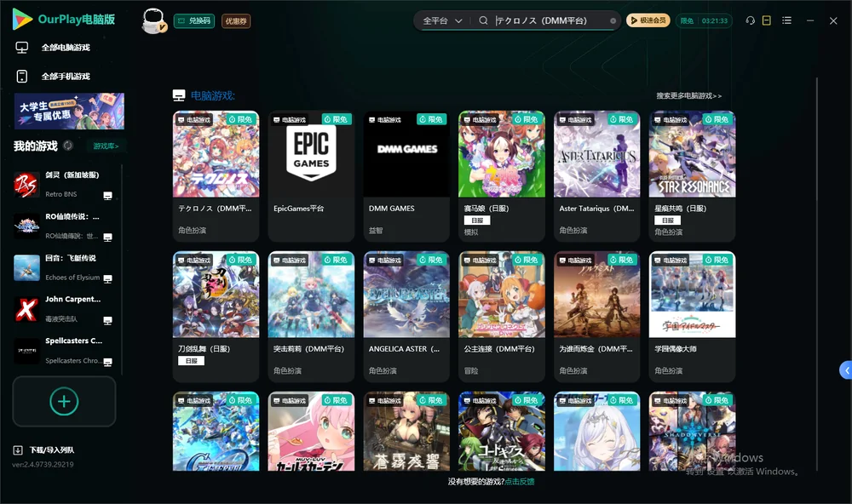Click the OurPlay logo icon
The height and width of the screenshot is (504, 852).
(22, 20)
